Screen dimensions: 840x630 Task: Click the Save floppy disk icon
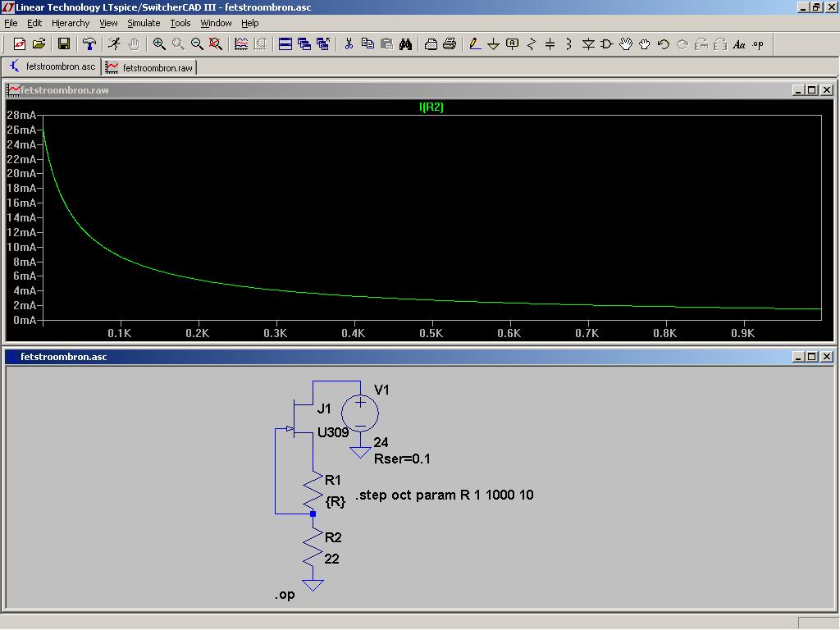coord(64,44)
